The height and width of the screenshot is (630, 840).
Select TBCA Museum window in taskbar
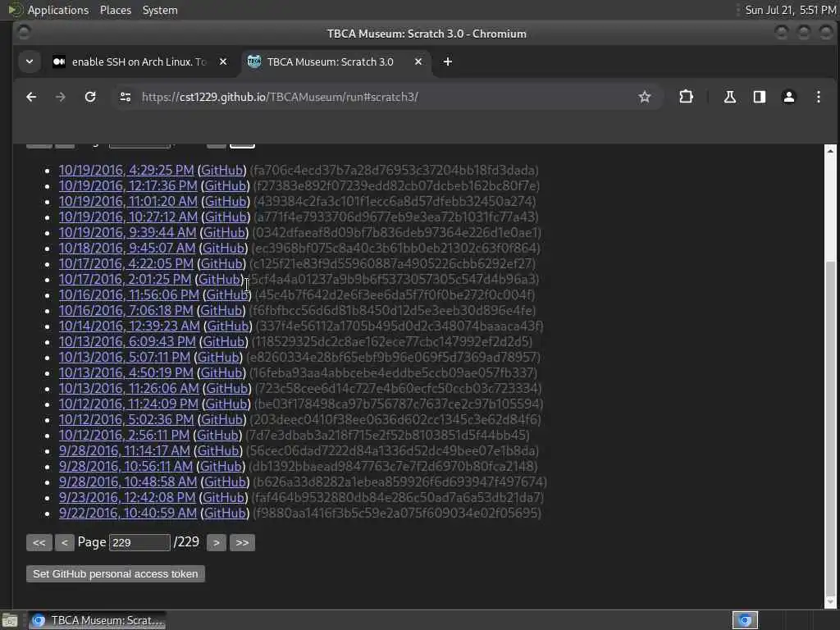pyautogui.click(x=97, y=620)
